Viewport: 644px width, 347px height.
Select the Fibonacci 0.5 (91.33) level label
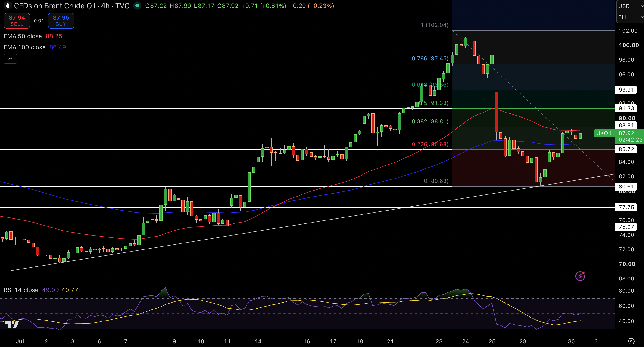pos(433,103)
